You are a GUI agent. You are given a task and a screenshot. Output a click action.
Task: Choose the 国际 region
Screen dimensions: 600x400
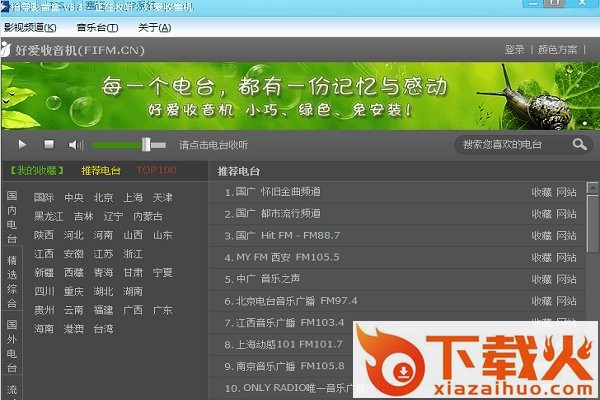coord(44,198)
